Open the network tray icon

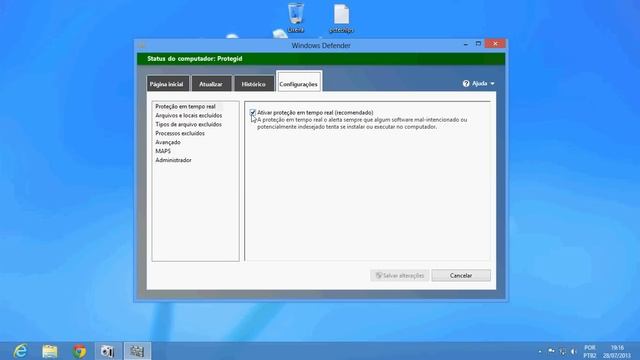click(x=563, y=351)
